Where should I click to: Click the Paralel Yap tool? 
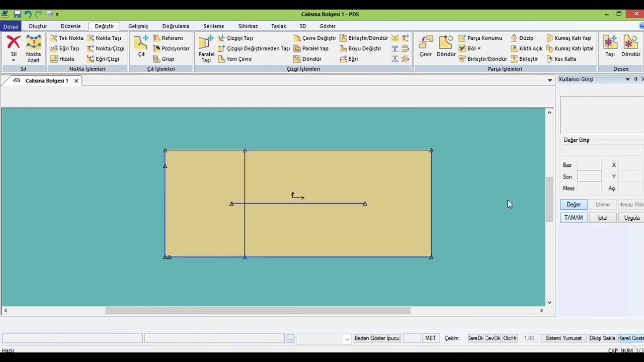(311, 49)
